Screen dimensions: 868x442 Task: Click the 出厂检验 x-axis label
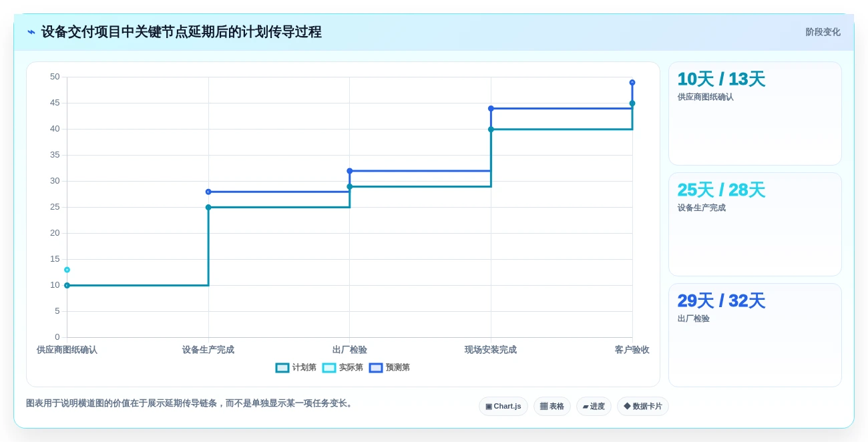(x=350, y=350)
